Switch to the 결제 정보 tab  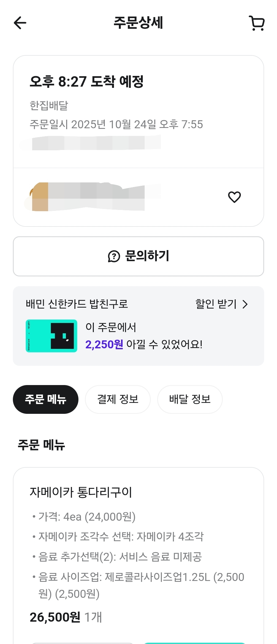pos(118,399)
